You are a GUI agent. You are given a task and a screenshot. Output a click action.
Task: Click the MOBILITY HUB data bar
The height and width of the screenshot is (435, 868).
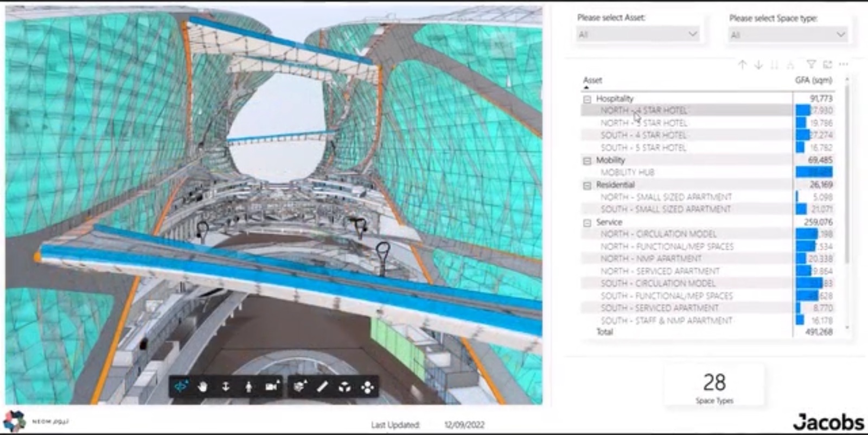click(814, 172)
